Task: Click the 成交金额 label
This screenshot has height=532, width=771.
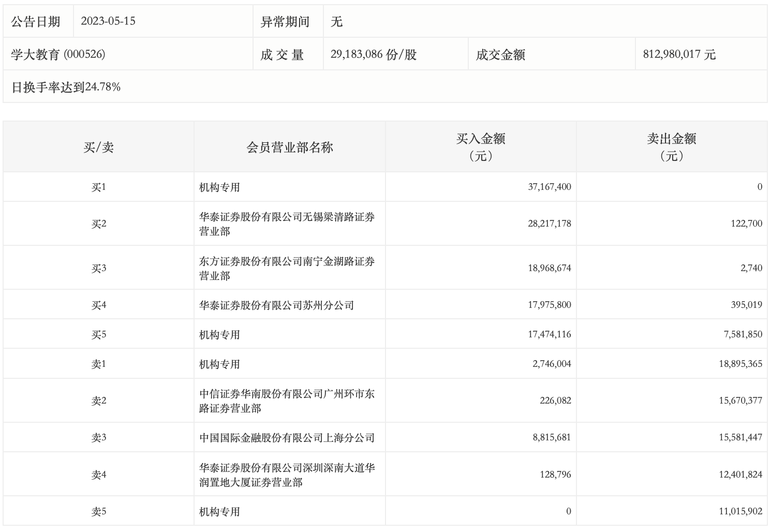Action: click(x=500, y=54)
